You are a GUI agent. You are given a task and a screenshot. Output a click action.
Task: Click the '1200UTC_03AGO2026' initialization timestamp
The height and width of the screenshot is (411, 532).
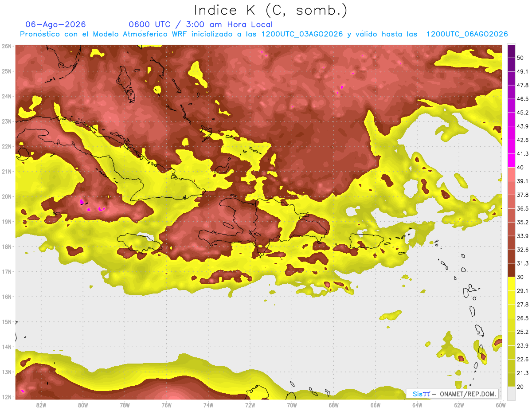point(302,34)
